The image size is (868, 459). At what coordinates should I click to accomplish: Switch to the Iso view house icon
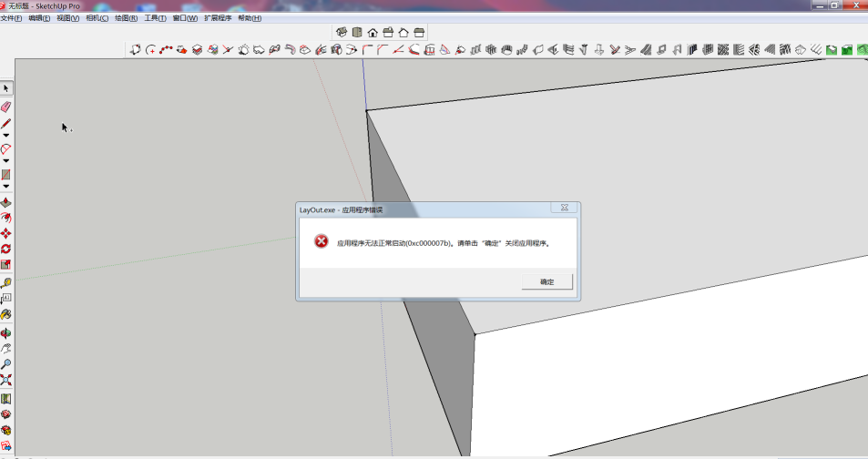coord(342,33)
